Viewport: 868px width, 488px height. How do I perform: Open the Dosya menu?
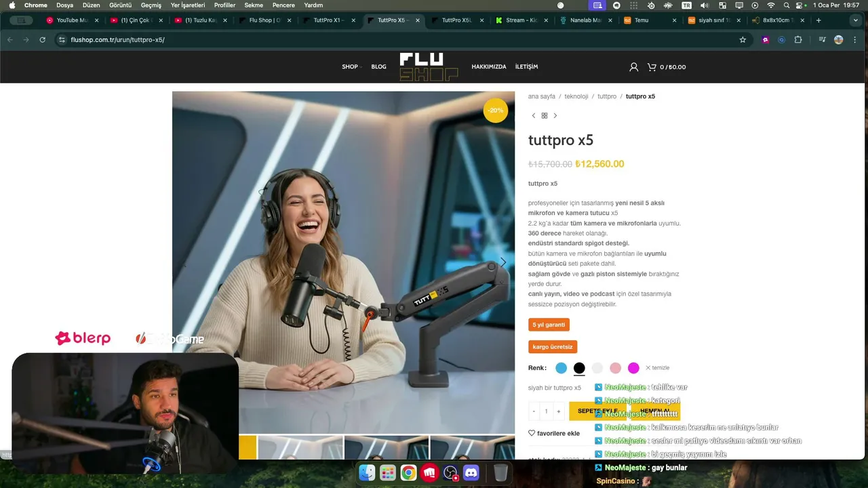point(65,5)
